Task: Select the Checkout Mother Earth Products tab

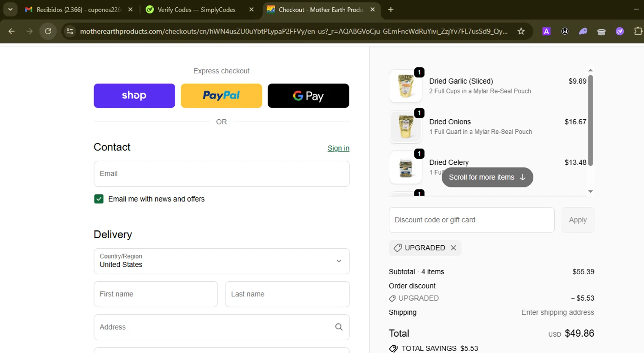Action: pos(321,9)
